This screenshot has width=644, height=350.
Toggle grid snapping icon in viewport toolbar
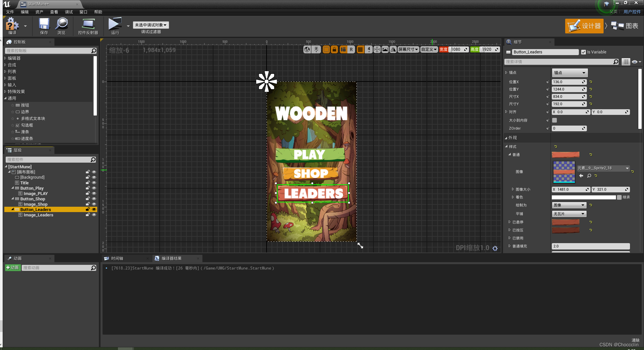click(x=360, y=49)
